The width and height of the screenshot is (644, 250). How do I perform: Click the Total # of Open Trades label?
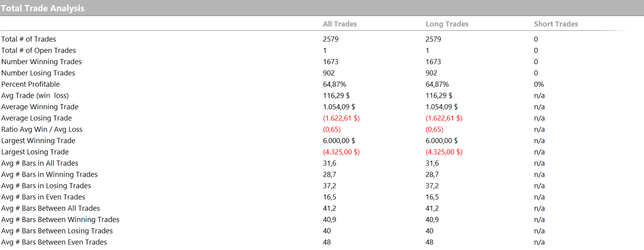coord(38,50)
